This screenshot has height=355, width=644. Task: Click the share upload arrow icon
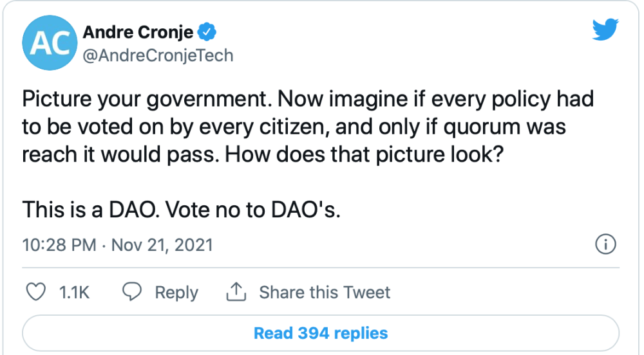point(236,291)
